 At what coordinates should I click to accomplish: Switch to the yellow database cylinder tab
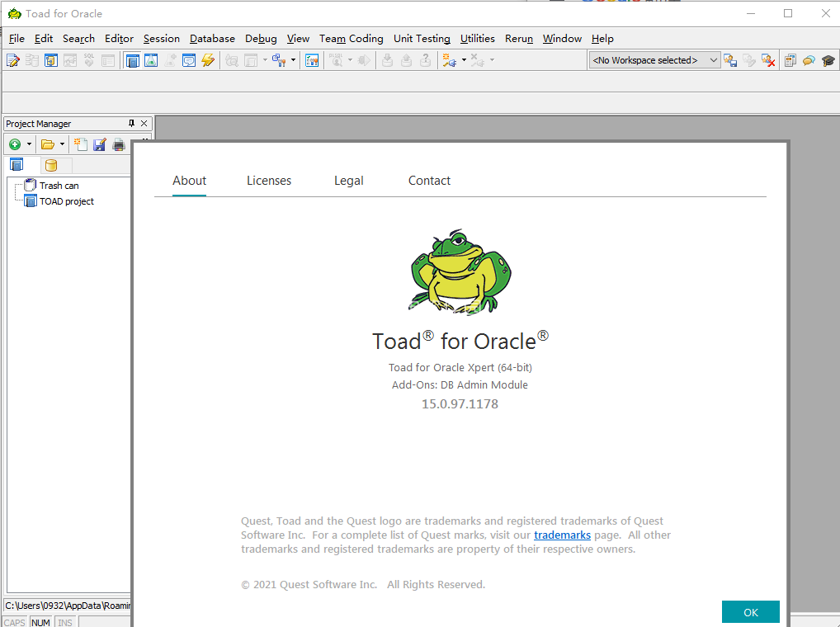[51, 165]
